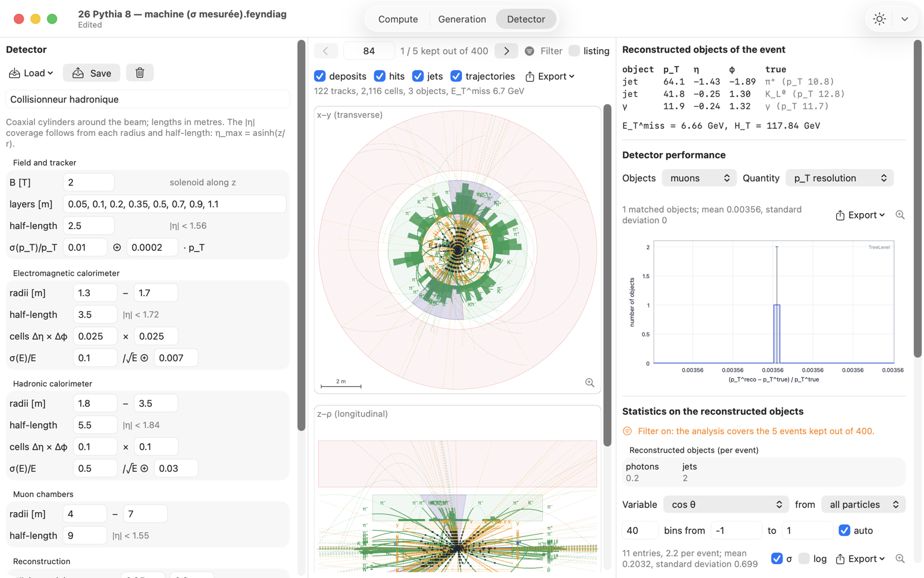924x578 pixels.
Task: Click the Filter label button
Action: pyautogui.click(x=551, y=51)
